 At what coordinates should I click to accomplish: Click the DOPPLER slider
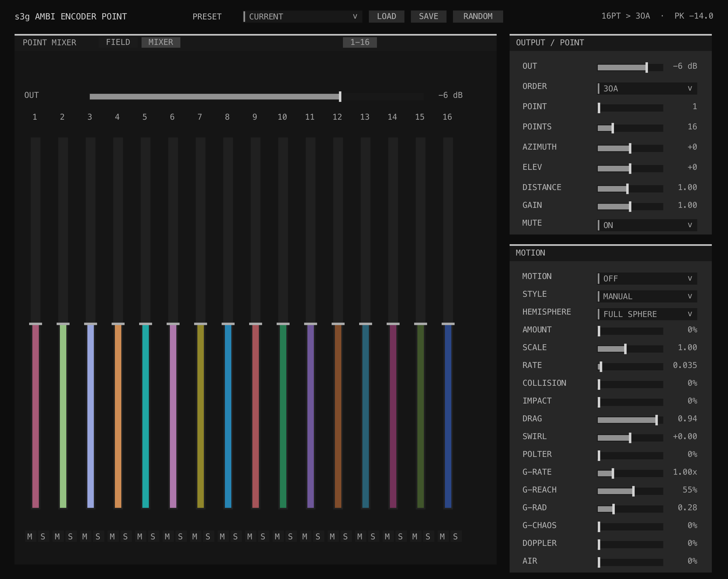click(x=630, y=544)
